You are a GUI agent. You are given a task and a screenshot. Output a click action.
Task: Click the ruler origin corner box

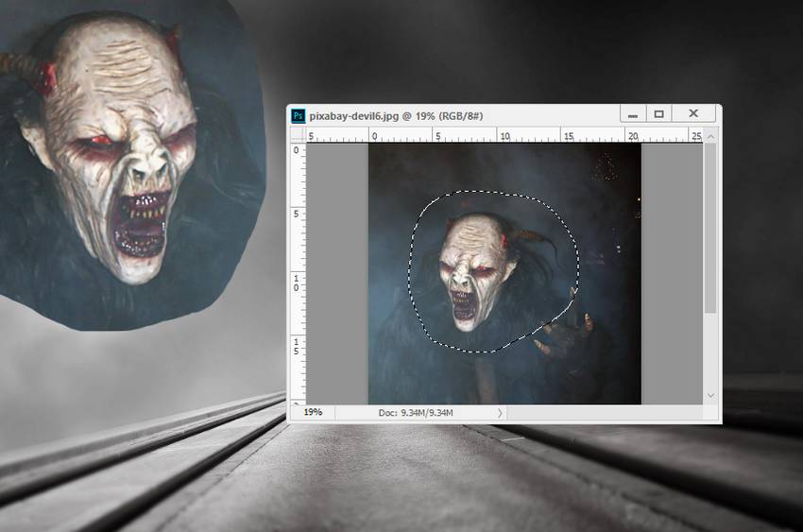pyautogui.click(x=298, y=135)
